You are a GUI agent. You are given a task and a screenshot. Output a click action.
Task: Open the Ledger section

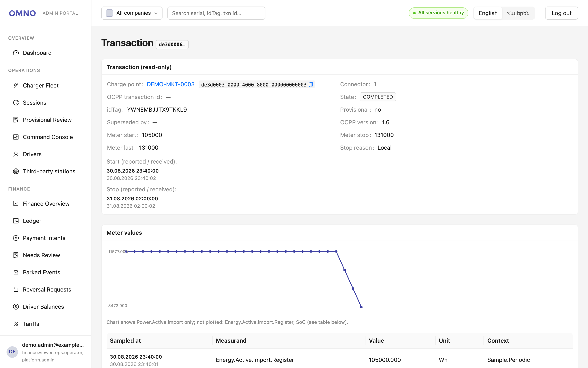click(x=46, y=221)
